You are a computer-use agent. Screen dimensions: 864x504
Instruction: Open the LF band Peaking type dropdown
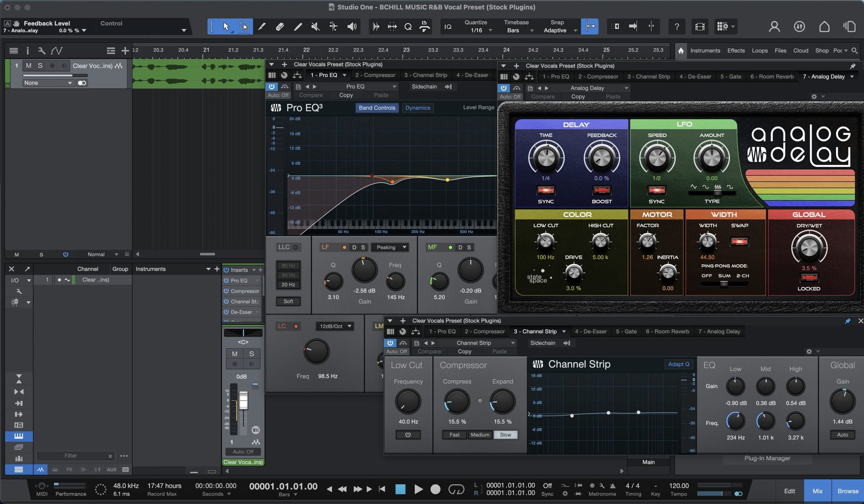[390, 247]
